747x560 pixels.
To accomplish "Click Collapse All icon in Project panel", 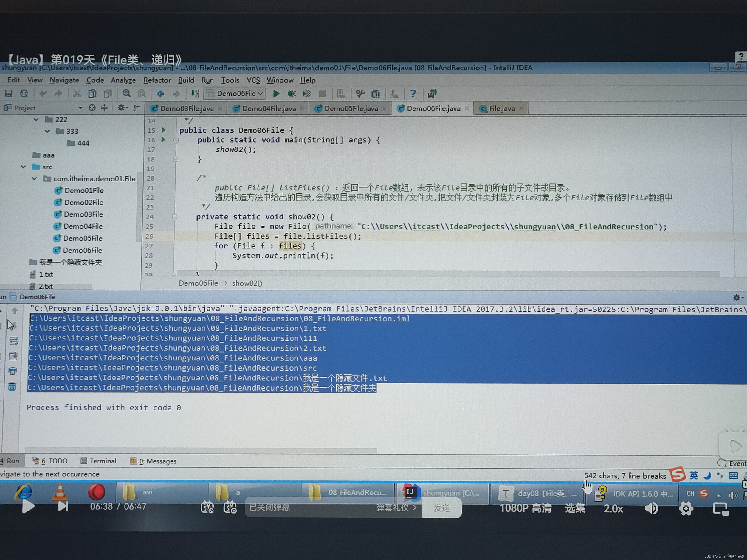I will (104, 108).
